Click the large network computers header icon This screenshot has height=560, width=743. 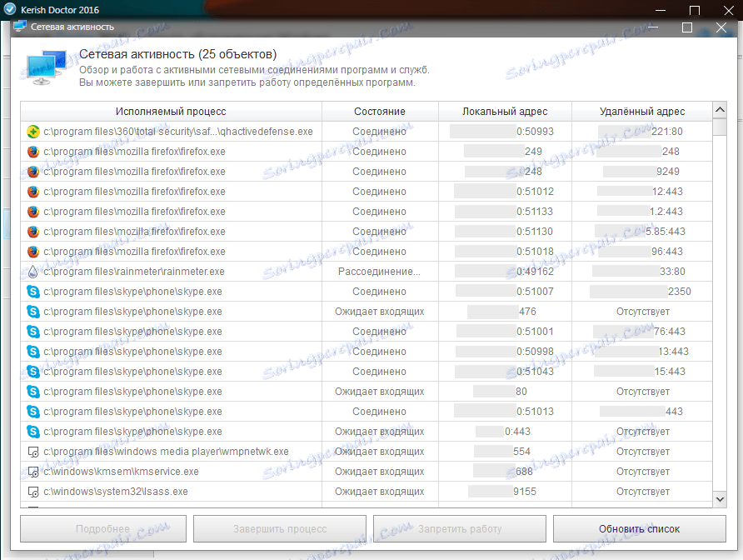(x=47, y=67)
